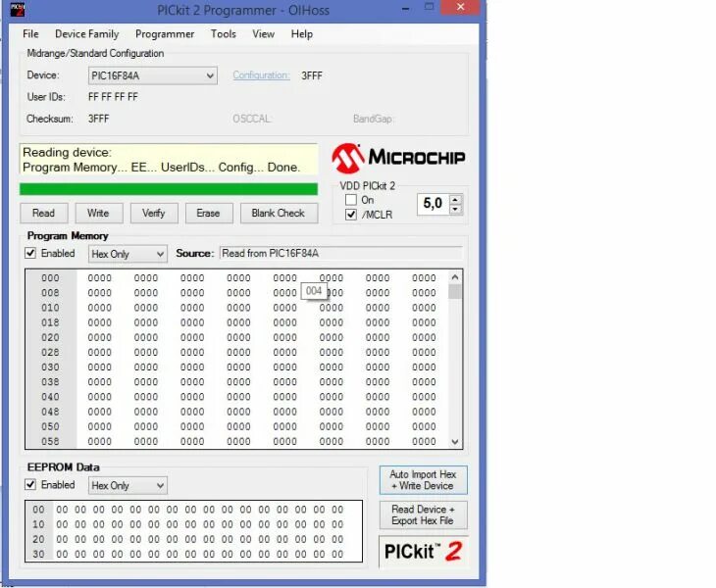This screenshot has width=716, height=588.
Task: Click the PICkit 2 app icon in title bar
Action: point(18,9)
